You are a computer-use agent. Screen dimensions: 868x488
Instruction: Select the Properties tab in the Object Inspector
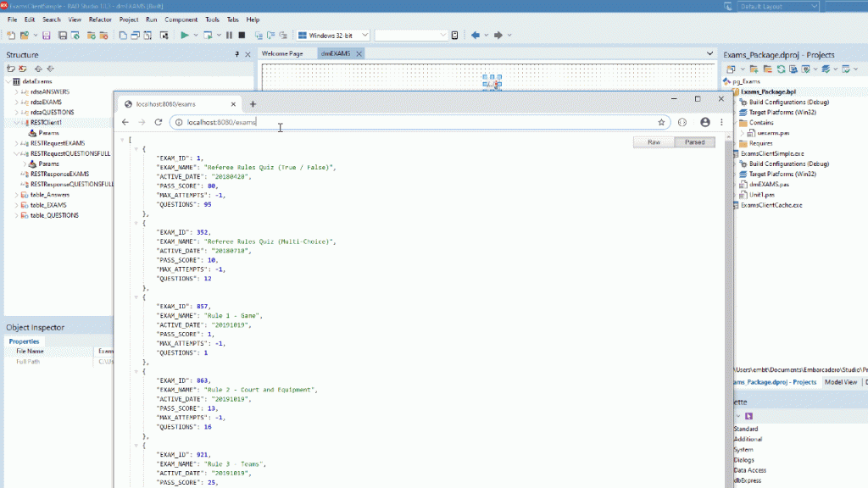24,341
